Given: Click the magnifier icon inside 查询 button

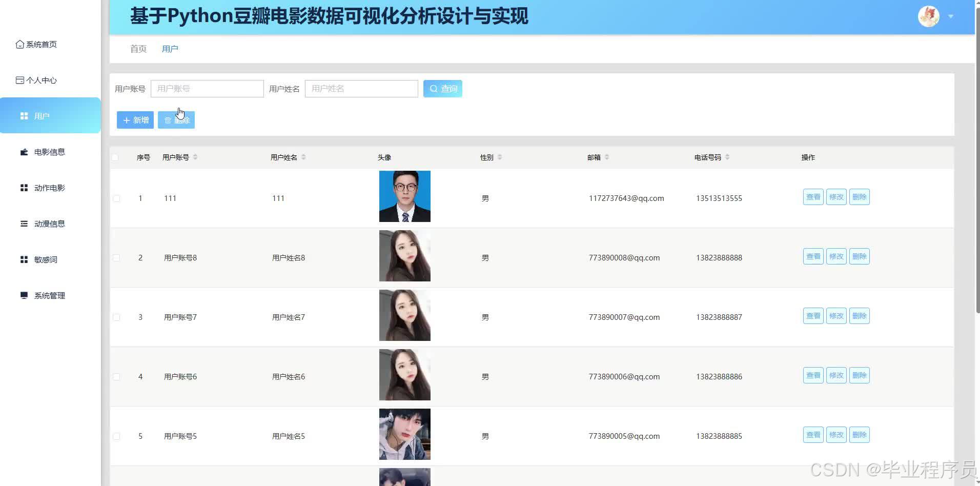Looking at the screenshot, I should (x=434, y=88).
